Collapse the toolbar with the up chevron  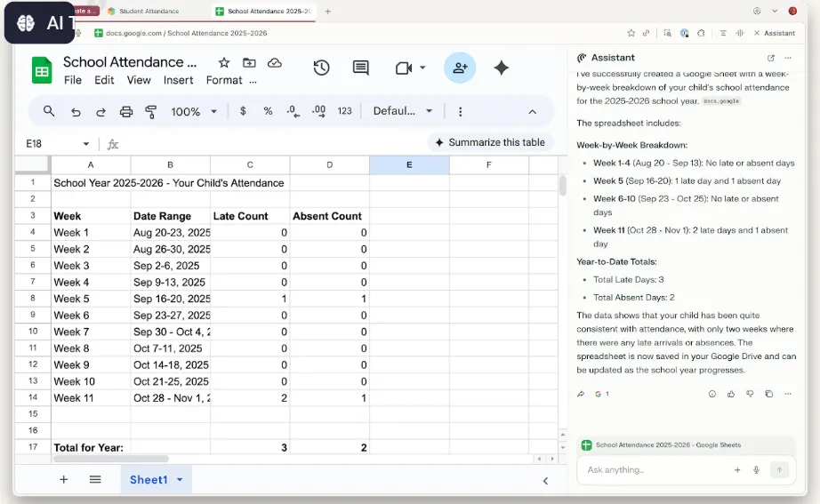533,112
